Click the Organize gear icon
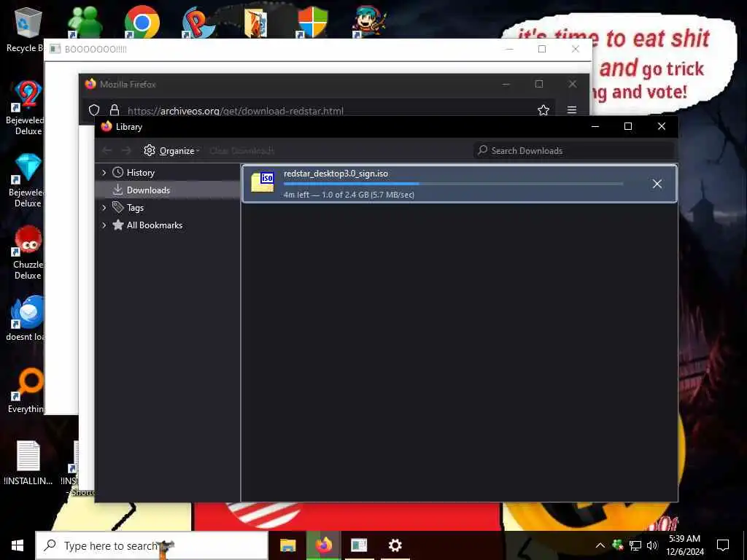 pyautogui.click(x=150, y=150)
